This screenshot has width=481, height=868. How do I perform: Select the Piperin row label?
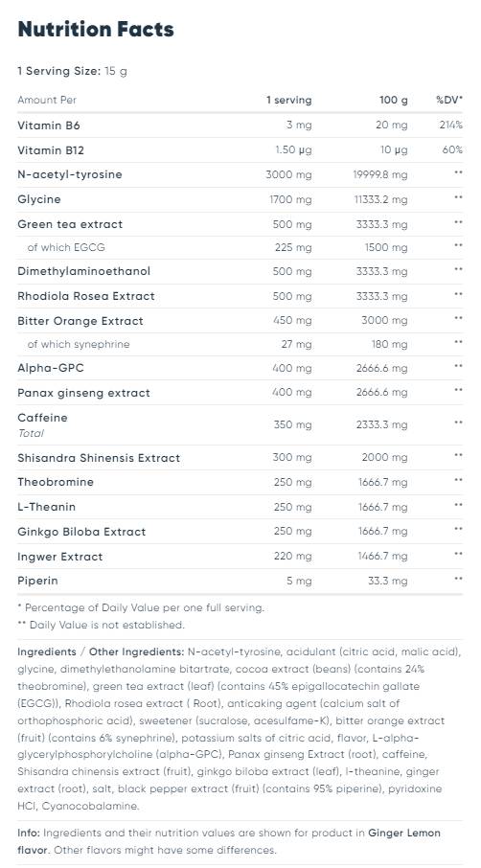tap(37, 581)
